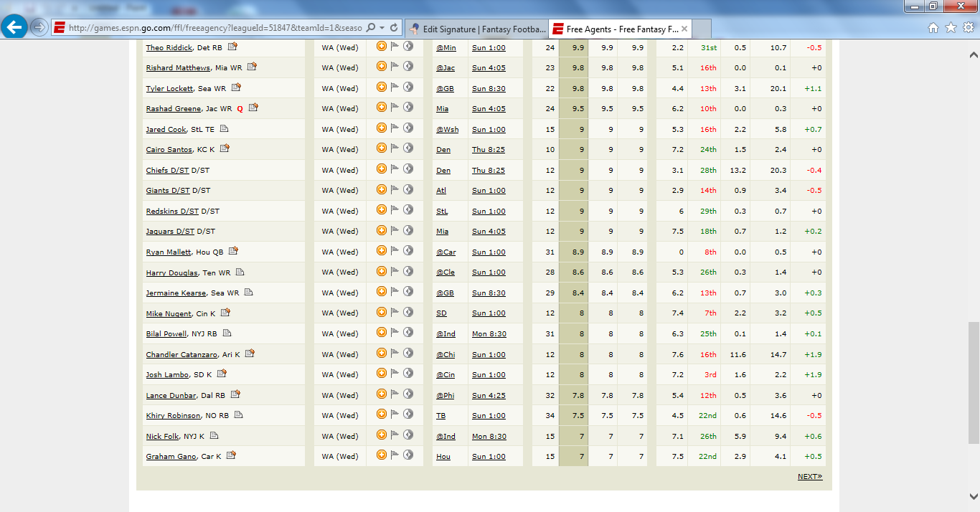Image resolution: width=980 pixels, height=512 pixels.
Task: Expand the address bar dropdown arrow
Action: point(382,28)
